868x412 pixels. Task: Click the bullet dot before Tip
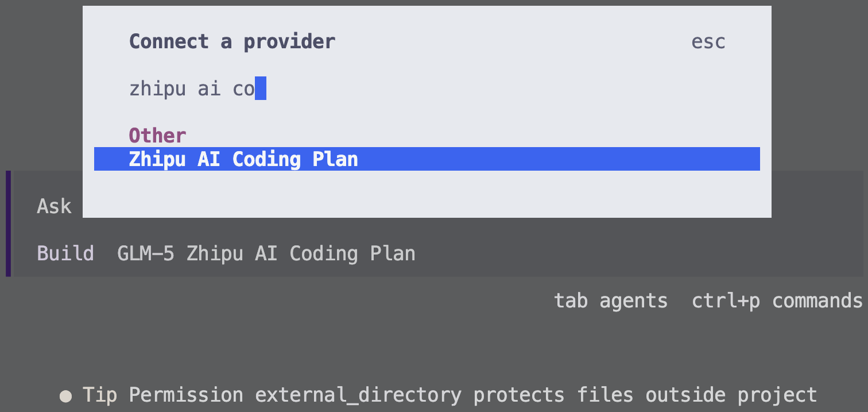[65, 396]
